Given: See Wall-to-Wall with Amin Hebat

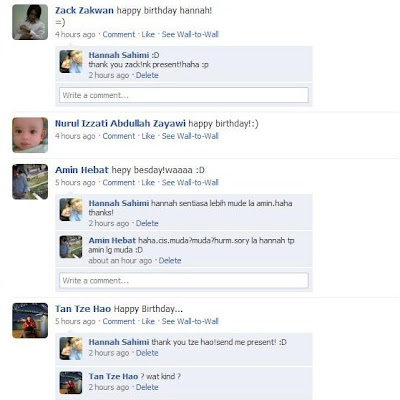Looking at the screenshot, I should click(190, 182).
